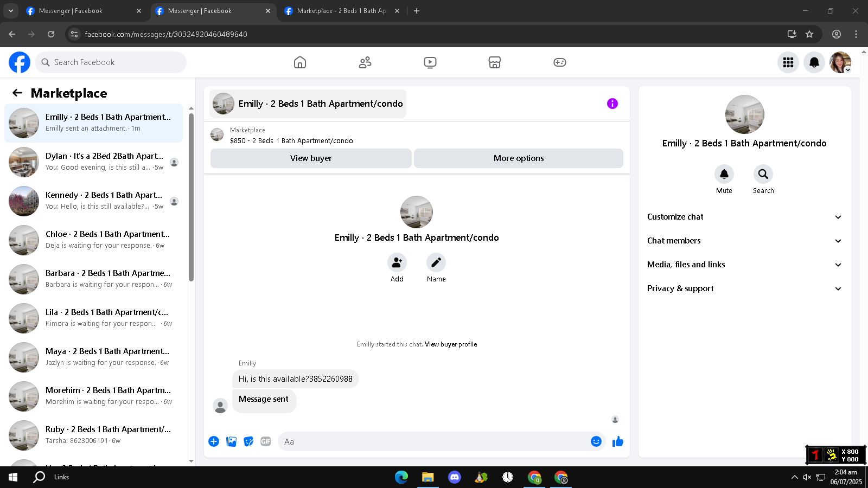
Task: Open File Explorer from the taskbar
Action: click(x=427, y=477)
